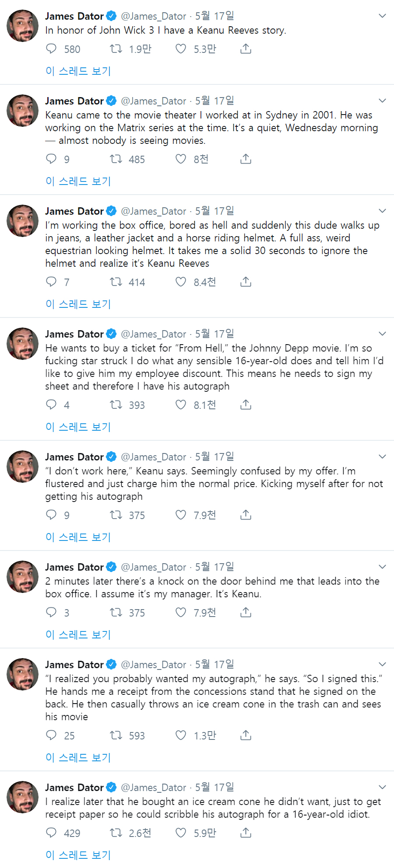Like the tweet about the Sydney movie theater
Image resolution: width=394 pixels, height=868 pixels.
[x=181, y=159]
